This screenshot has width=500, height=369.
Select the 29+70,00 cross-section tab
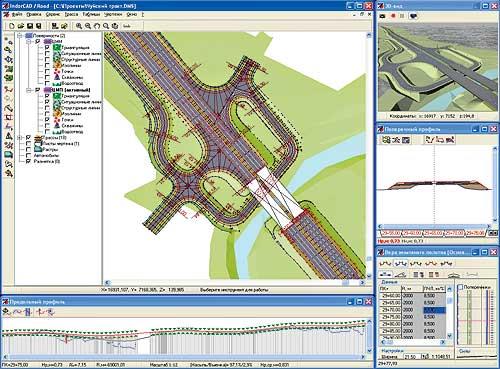[x=454, y=233]
